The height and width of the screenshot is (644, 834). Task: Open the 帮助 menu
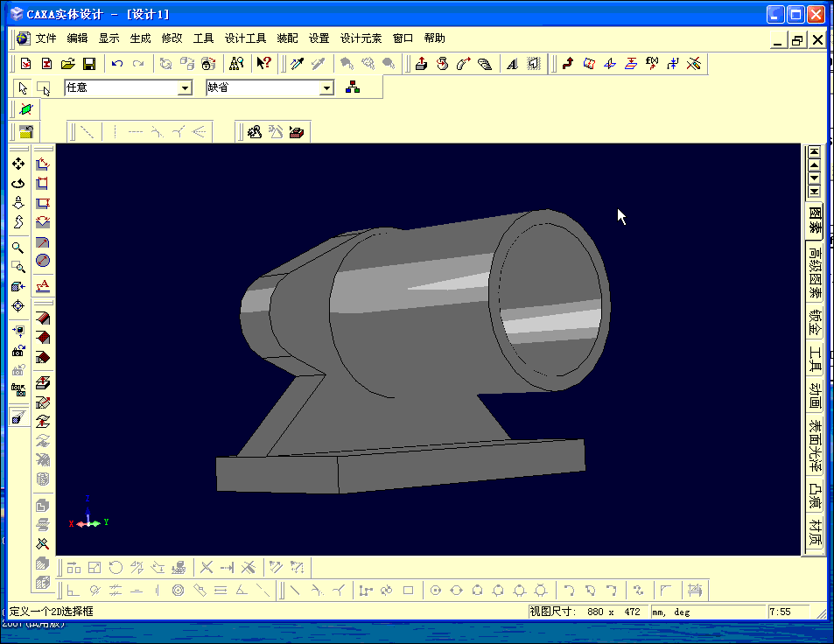(435, 38)
